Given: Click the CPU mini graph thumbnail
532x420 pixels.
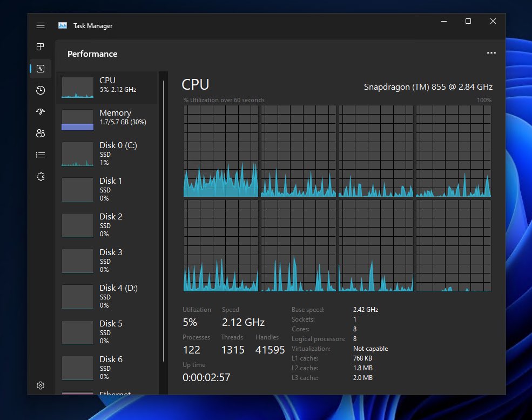Looking at the screenshot, I should point(77,87).
